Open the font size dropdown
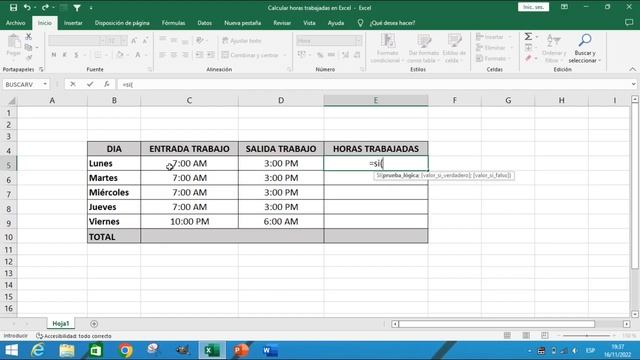Image resolution: width=640 pixels, height=360 pixels. [x=123, y=41]
